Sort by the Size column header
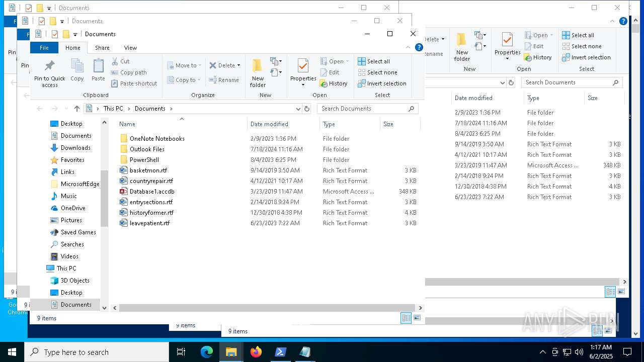The image size is (644, 362). click(x=400, y=124)
